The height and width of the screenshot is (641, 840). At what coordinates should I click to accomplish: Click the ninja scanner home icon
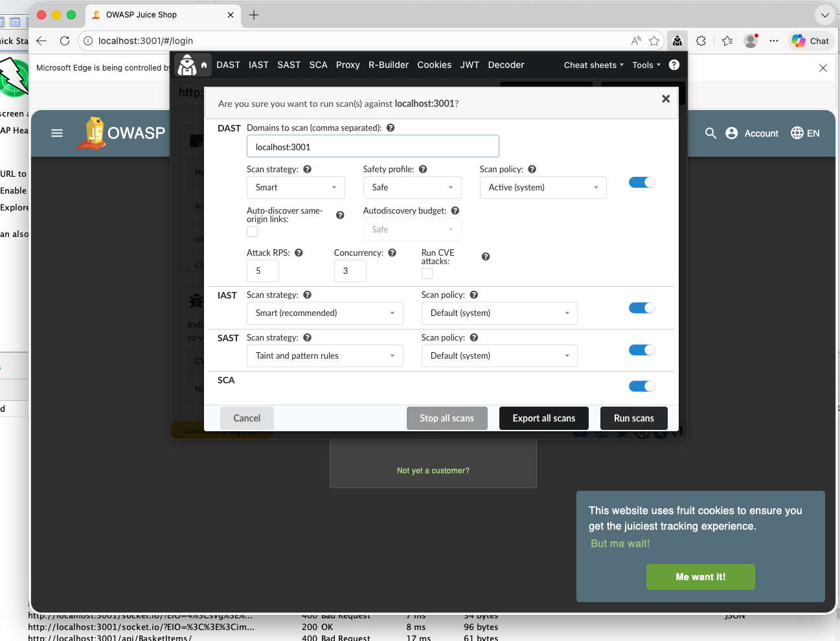187,65
